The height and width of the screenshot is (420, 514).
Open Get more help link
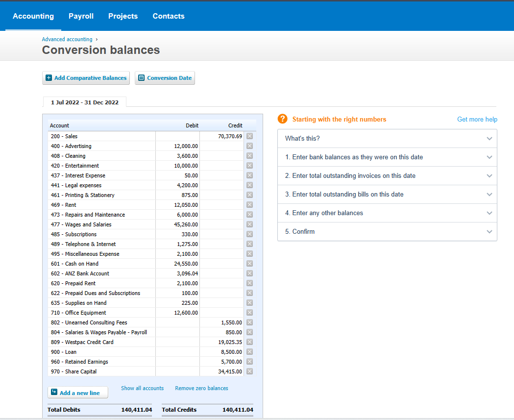click(477, 120)
